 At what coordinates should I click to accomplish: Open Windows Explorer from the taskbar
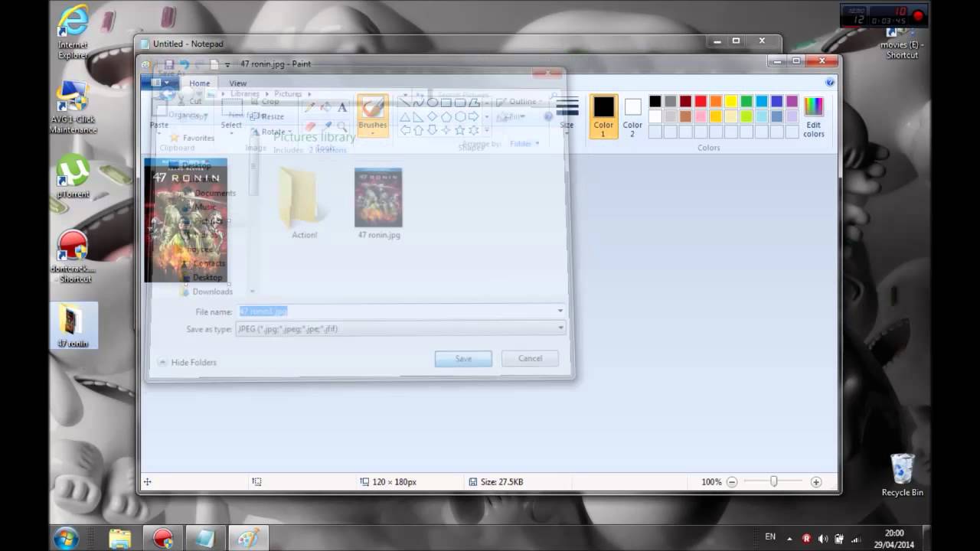tap(119, 538)
